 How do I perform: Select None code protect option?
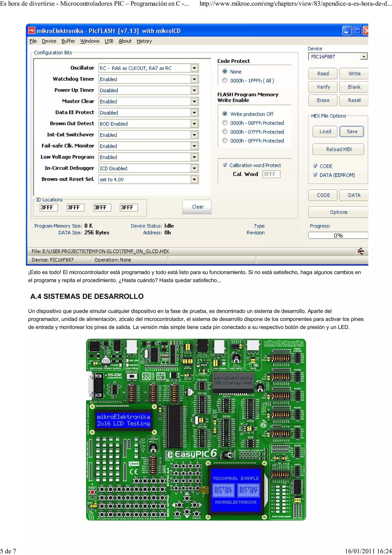[x=225, y=72]
